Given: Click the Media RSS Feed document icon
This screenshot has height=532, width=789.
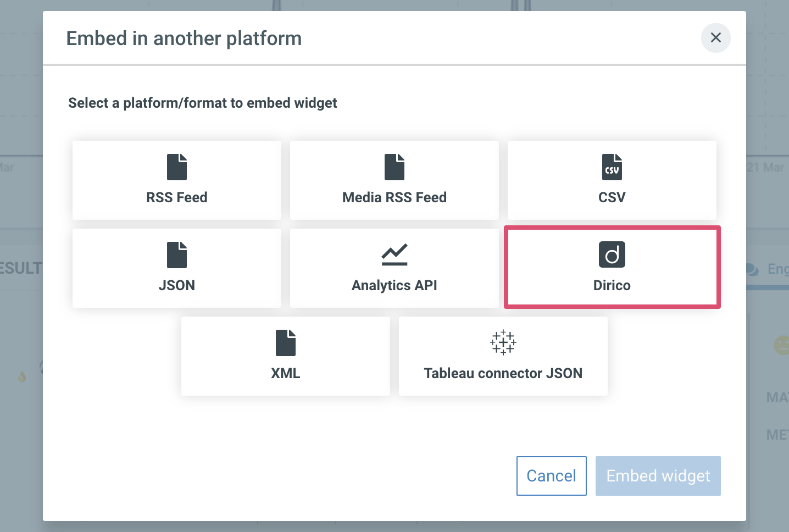Looking at the screenshot, I should point(394,167).
